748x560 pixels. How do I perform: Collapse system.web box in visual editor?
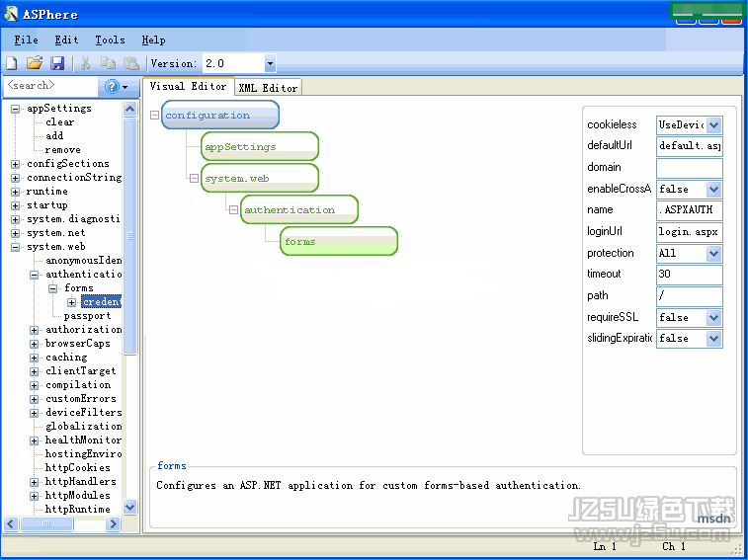(194, 179)
